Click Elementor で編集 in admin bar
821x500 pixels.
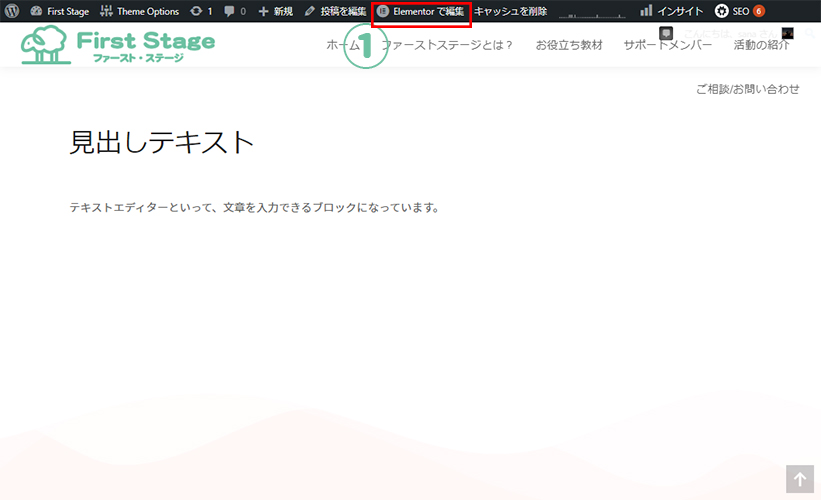[421, 11]
